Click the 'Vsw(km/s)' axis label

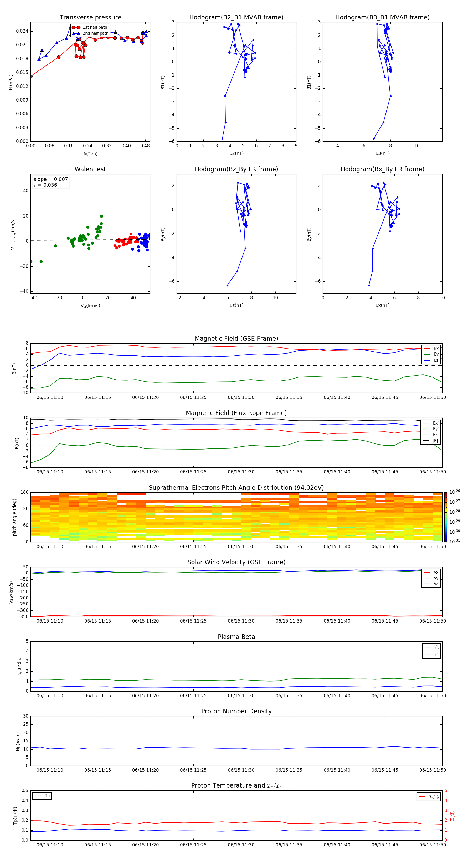coord(11,592)
